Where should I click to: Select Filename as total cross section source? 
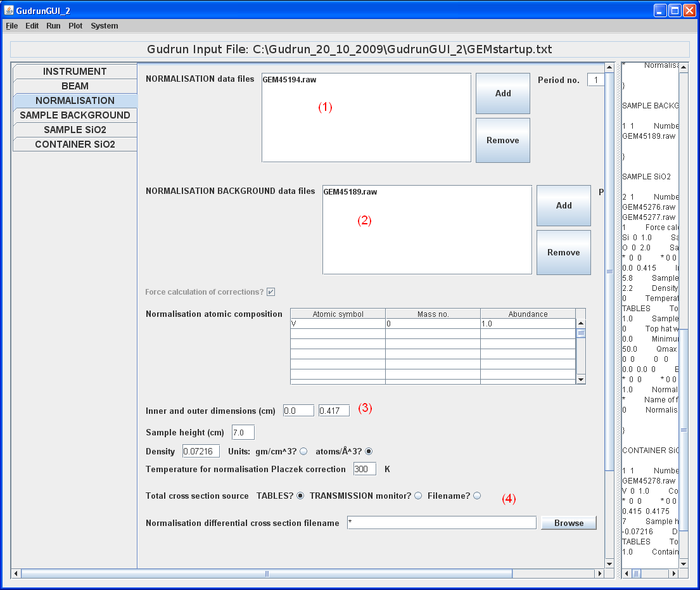[477, 496]
